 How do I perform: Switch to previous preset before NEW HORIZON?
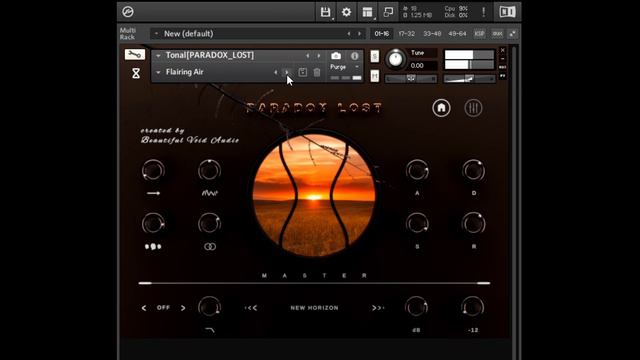tap(251, 308)
